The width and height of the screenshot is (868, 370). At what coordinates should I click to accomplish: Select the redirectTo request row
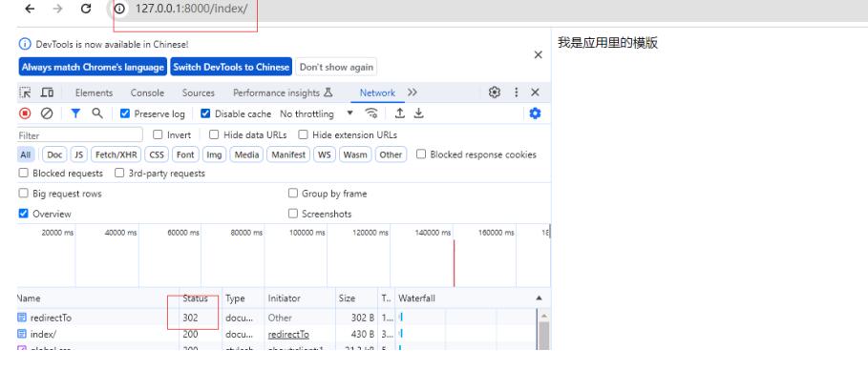click(x=277, y=318)
